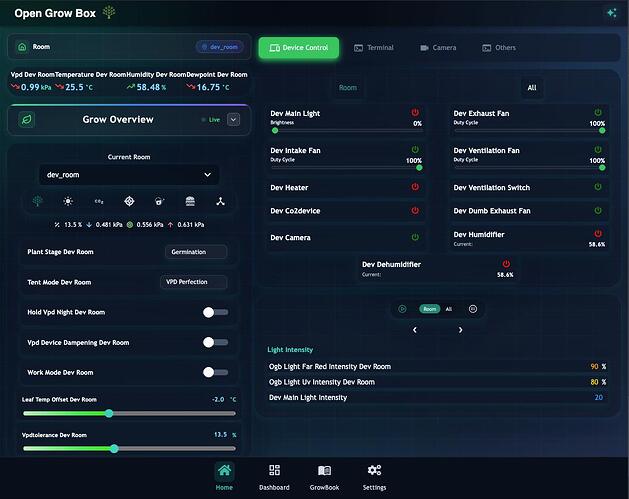Viewport: 629px width, 499px height.
Task: Click the Humidity Dev Room 58.48 % reading
Action: tap(146, 87)
